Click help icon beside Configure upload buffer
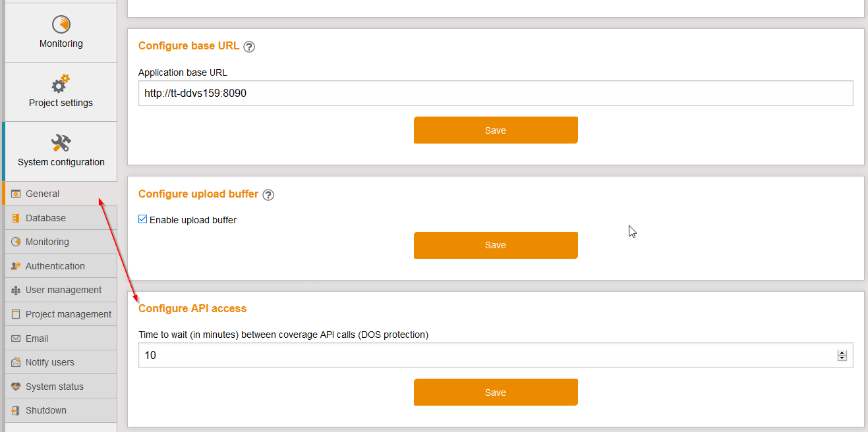This screenshot has height=432, width=868. click(x=268, y=194)
